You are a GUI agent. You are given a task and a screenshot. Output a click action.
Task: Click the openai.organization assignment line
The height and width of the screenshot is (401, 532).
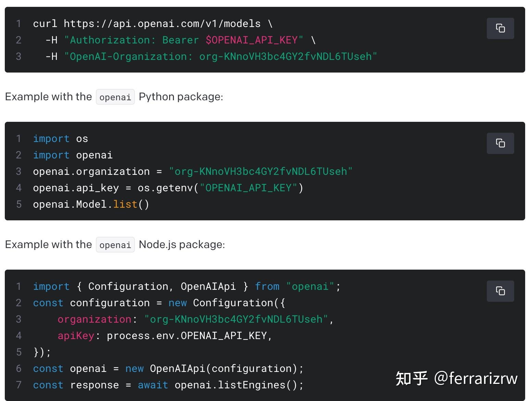[193, 171]
